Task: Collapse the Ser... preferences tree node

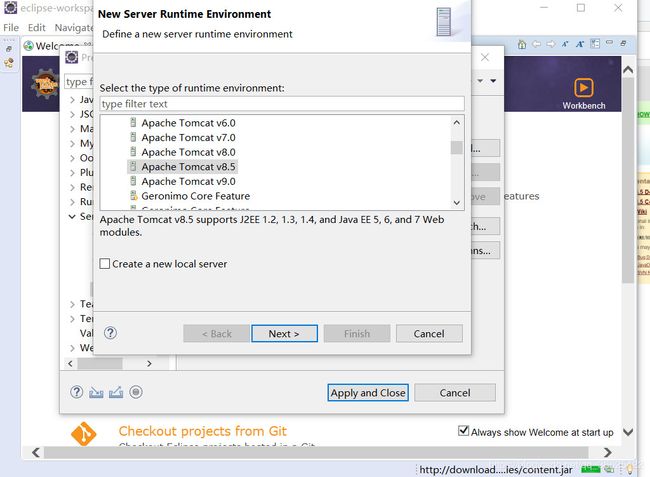Action: [x=72, y=216]
